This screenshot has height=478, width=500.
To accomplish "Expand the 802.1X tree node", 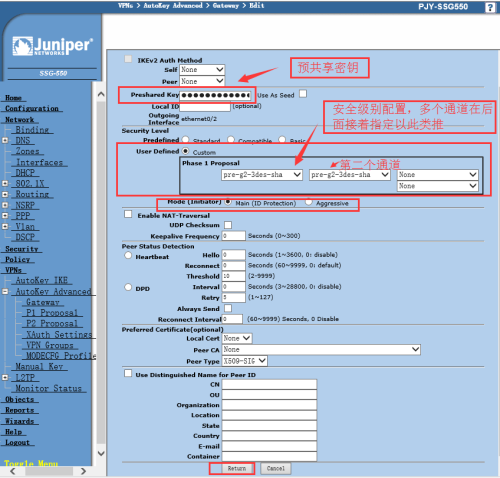I will click(x=5, y=183).
